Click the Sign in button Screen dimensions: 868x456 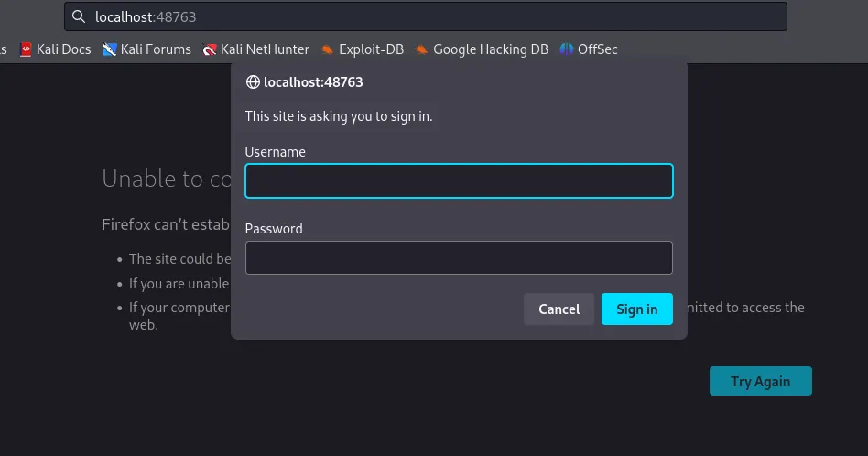click(636, 309)
